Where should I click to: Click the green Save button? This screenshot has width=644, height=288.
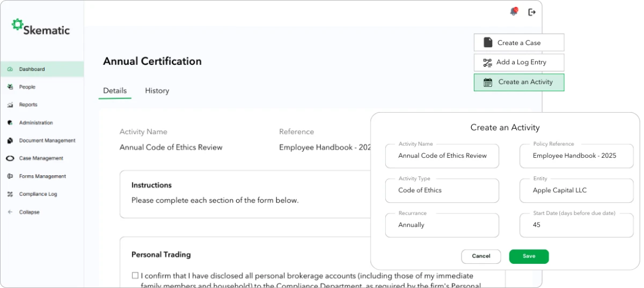[x=529, y=256]
